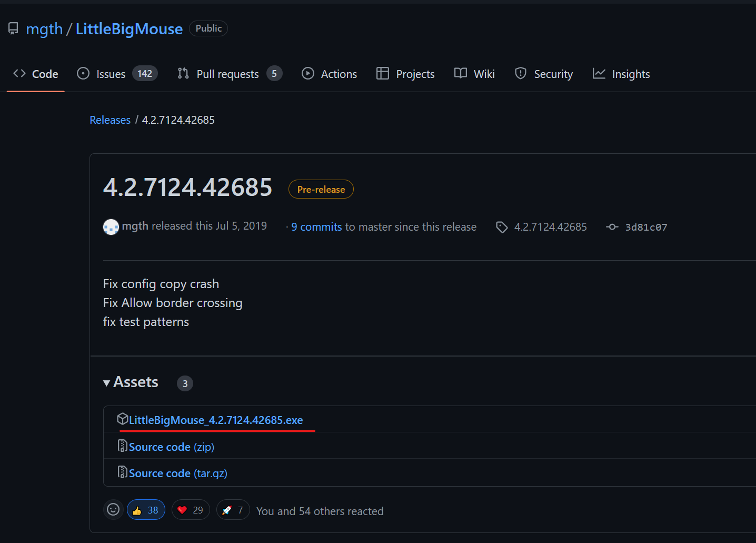View the 9 commits since release link
The image size is (756, 543).
coord(316,227)
